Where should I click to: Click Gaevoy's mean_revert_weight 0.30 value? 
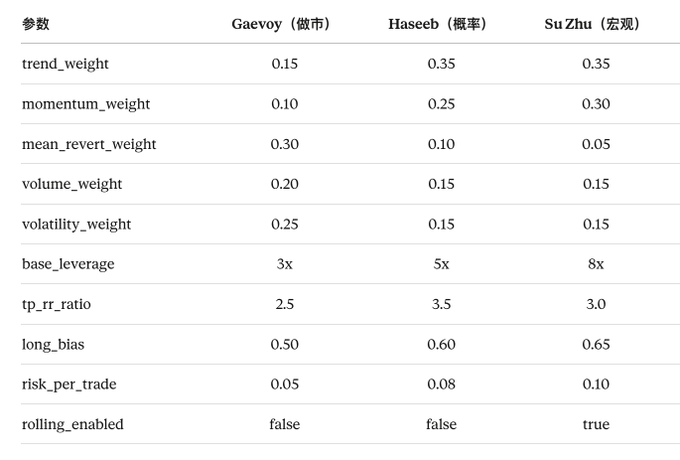(284, 144)
